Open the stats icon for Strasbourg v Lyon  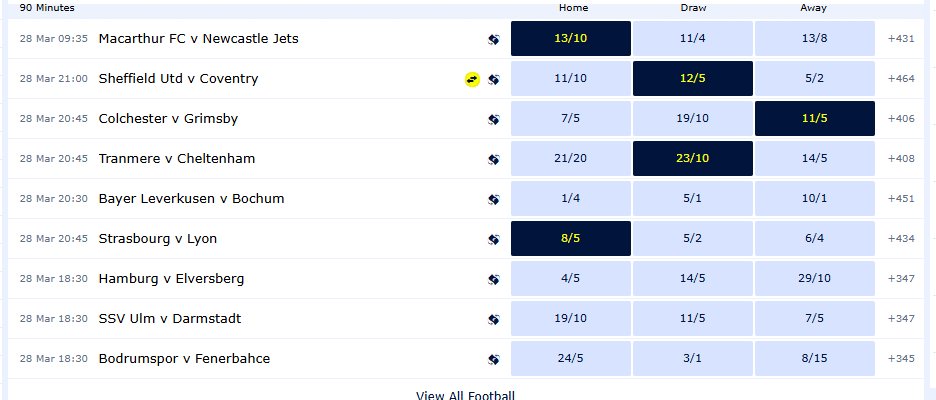(494, 239)
